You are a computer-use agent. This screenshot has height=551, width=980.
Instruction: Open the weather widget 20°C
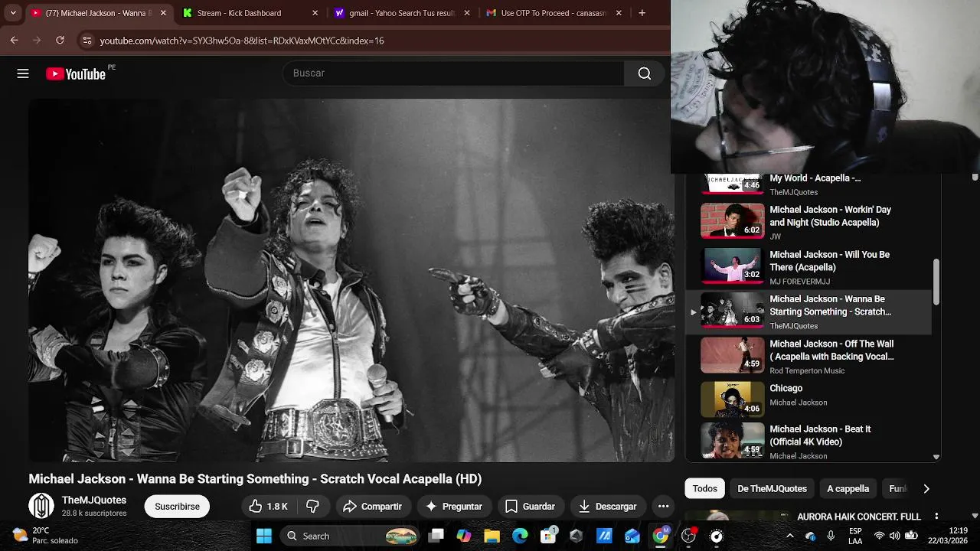46,536
